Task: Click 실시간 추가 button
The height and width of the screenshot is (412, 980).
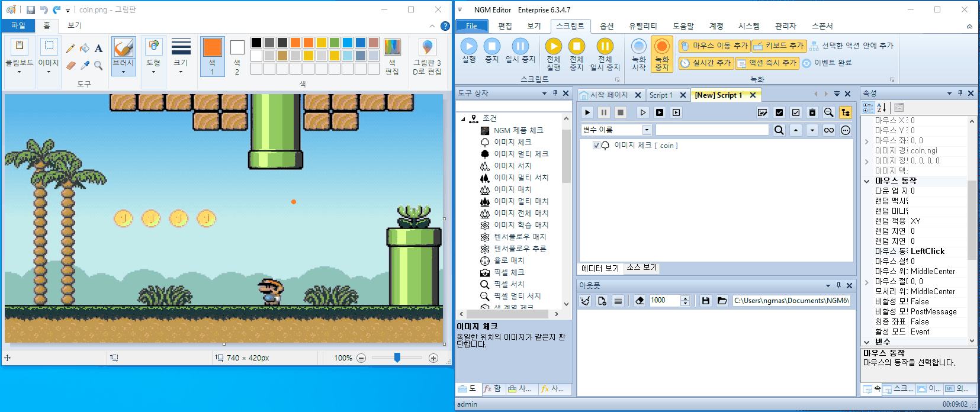Action: tap(706, 63)
